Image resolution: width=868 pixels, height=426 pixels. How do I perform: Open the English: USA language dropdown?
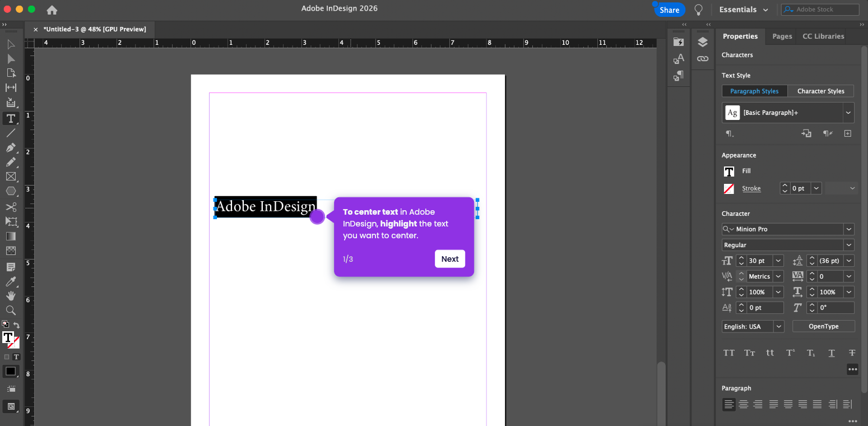coord(778,326)
